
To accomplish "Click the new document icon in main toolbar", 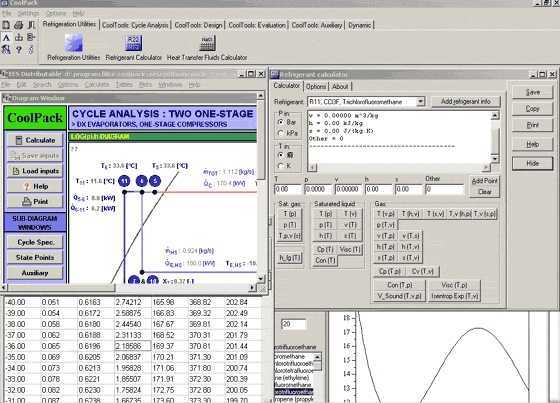I will [6, 25].
